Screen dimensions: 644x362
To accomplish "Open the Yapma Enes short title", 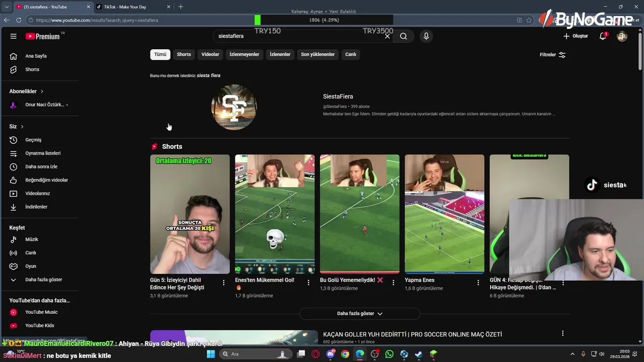I will [x=420, y=280].
